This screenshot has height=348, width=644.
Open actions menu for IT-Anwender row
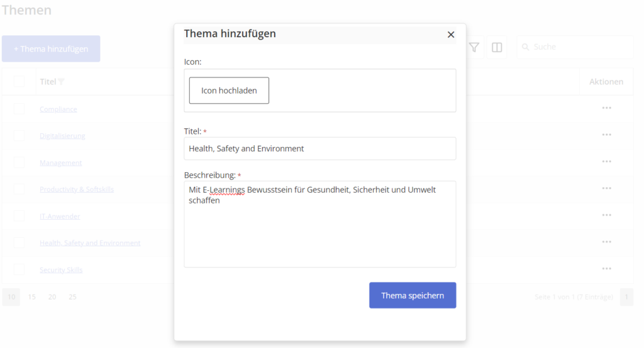pos(607,215)
